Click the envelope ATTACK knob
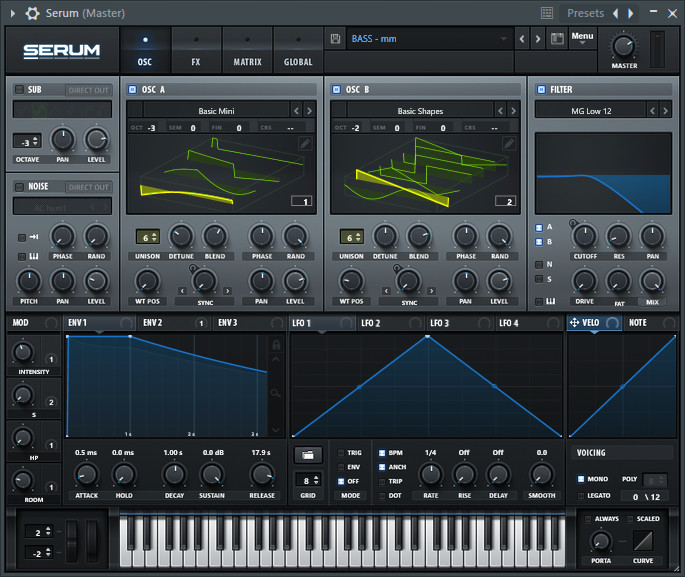 tap(86, 475)
